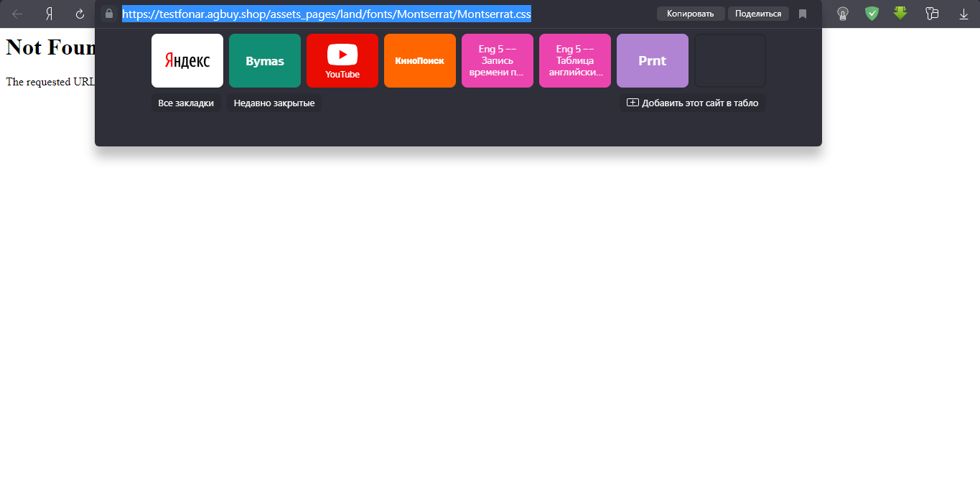Click the green download arrow extension

click(x=900, y=14)
